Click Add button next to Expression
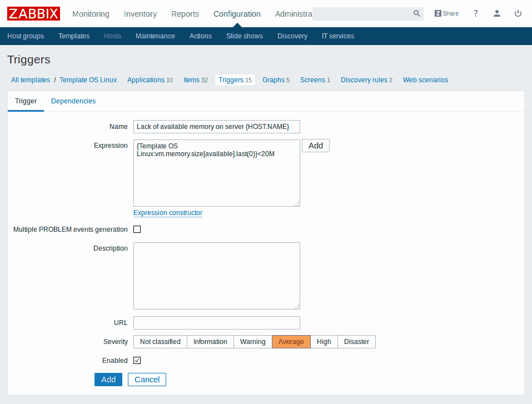Viewport: 532px width, 404px height. point(316,146)
